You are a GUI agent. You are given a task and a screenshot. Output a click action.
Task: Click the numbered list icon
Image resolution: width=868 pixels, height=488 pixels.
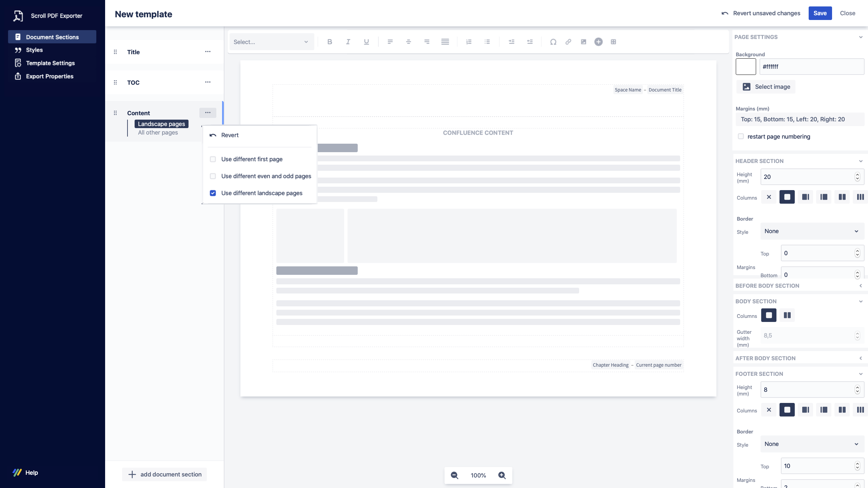click(469, 42)
